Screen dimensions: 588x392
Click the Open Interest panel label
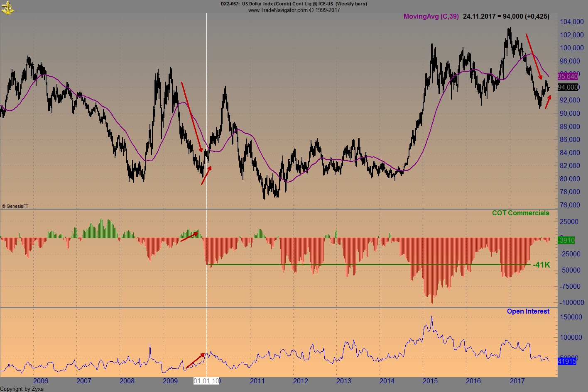tap(528, 311)
